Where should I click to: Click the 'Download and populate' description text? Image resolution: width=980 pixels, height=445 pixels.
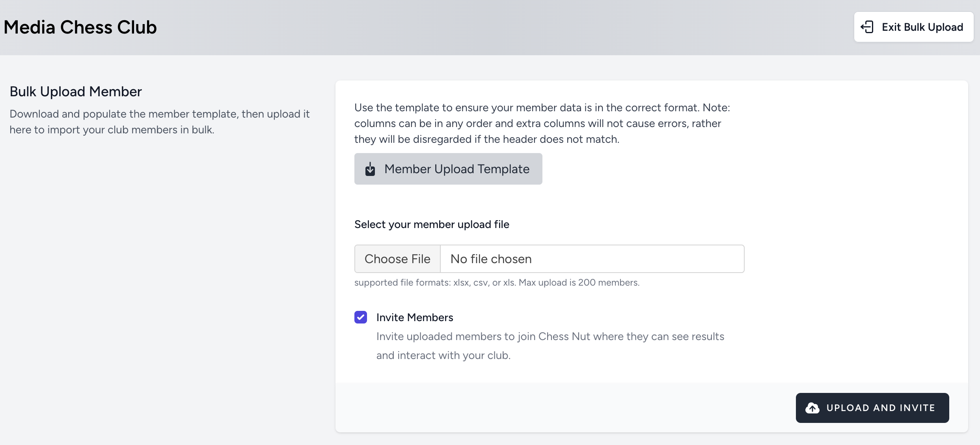(x=159, y=122)
